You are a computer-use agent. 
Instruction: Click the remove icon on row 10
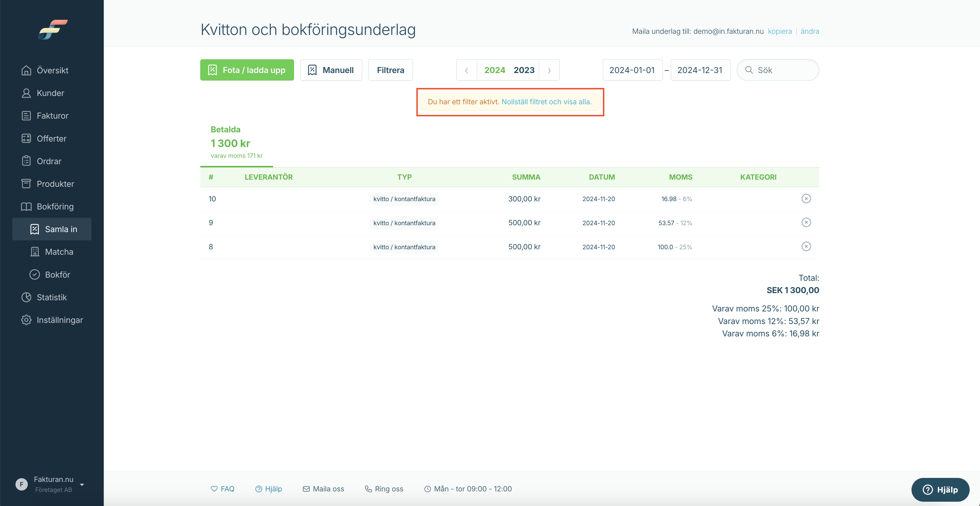(806, 199)
